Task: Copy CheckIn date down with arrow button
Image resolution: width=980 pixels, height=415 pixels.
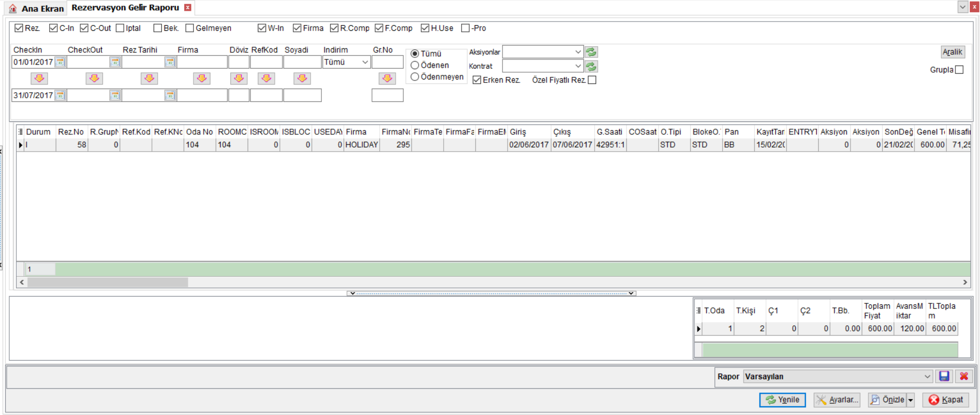Action: pos(39,78)
